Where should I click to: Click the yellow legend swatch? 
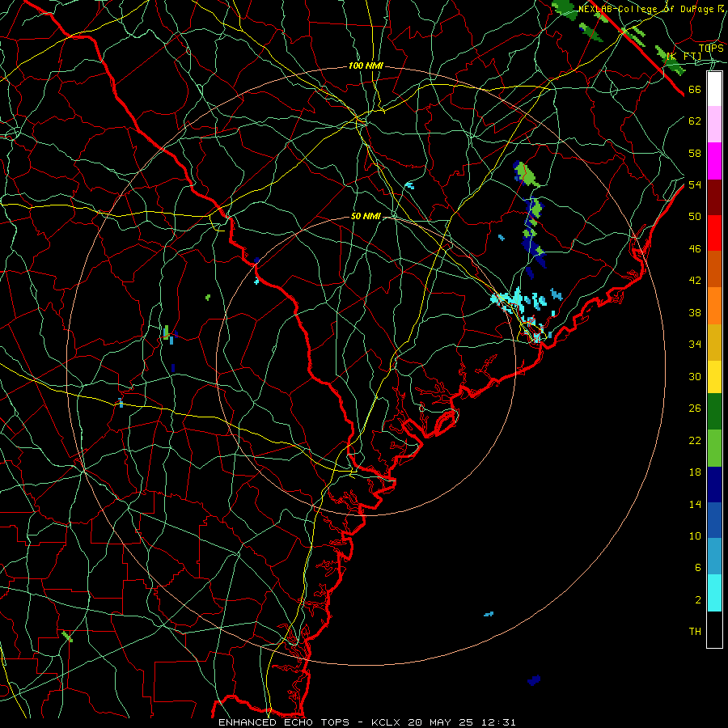tap(714, 377)
